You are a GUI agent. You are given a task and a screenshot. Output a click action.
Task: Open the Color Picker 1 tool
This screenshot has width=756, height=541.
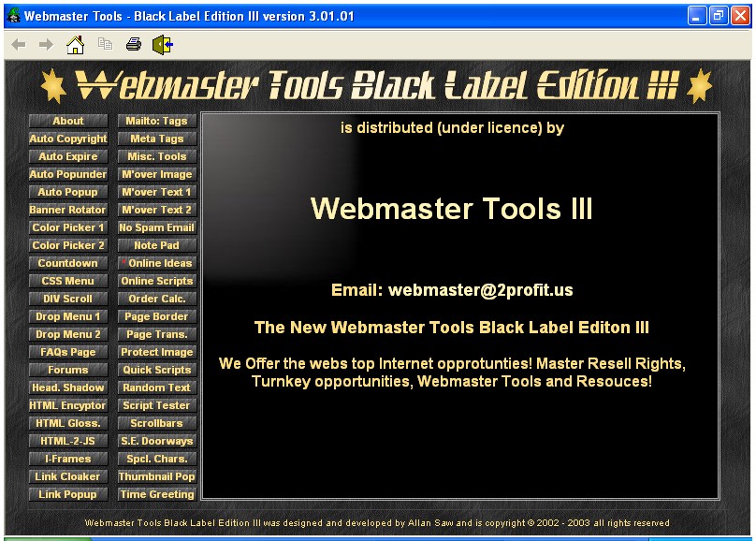tap(68, 227)
